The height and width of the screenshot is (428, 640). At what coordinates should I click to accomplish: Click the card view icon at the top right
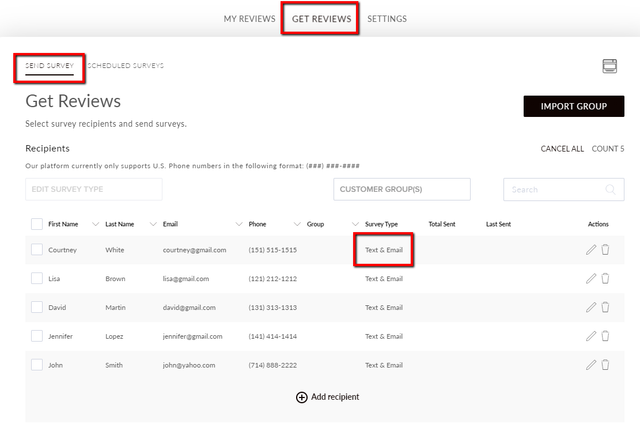(610, 66)
